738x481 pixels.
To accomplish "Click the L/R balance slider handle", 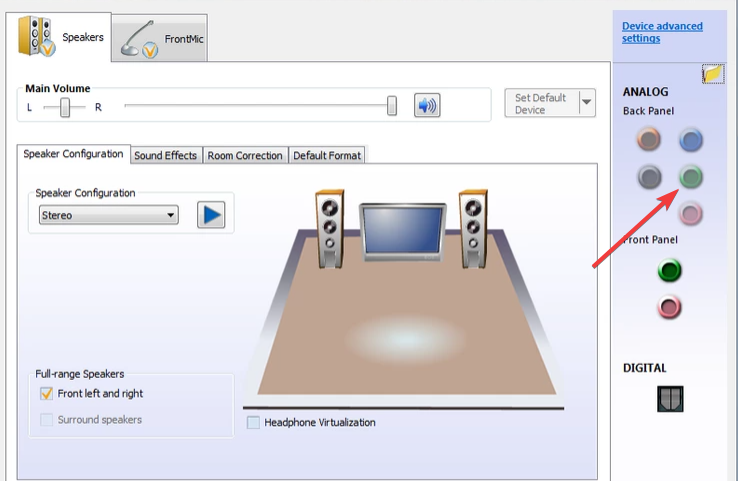I will point(65,107).
